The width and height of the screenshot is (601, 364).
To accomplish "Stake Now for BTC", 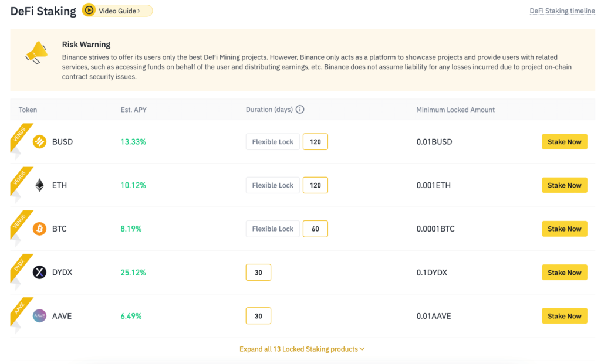I will click(x=564, y=229).
